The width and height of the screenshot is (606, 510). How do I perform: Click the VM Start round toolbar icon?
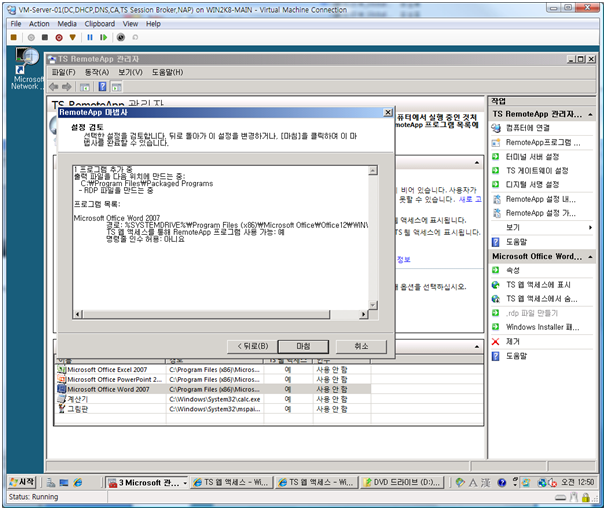[x=31, y=37]
